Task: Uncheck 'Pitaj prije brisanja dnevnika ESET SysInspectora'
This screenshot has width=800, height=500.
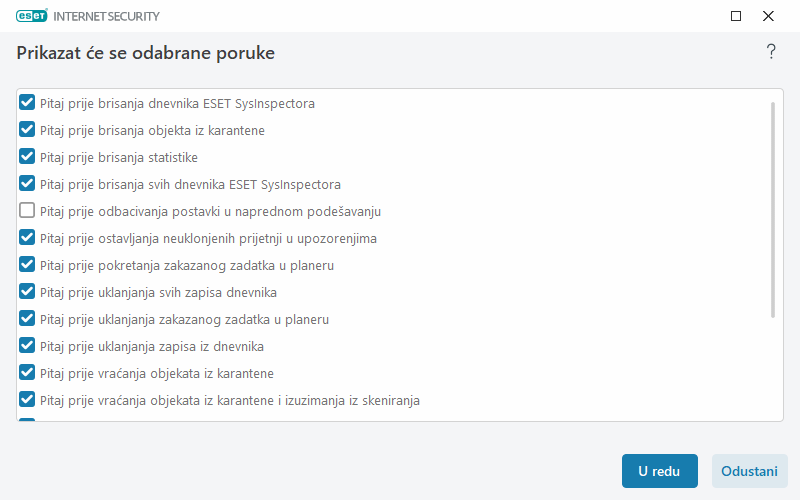Action: [x=28, y=103]
